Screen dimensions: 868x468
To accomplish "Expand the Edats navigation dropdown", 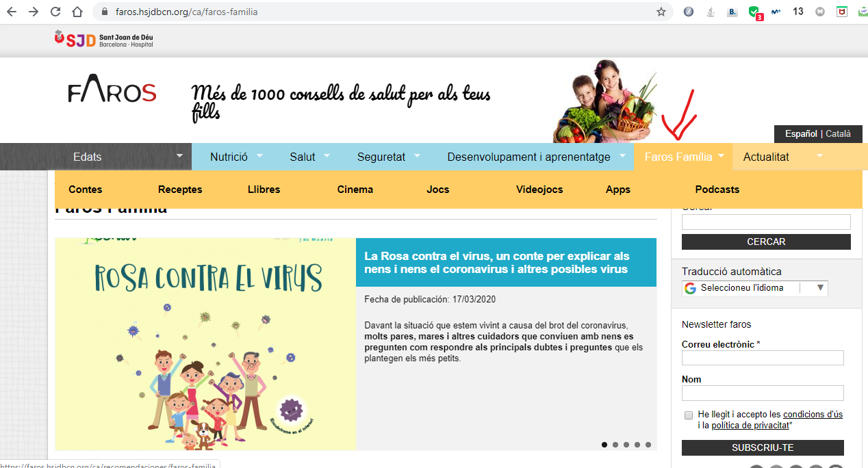I will 180,156.
